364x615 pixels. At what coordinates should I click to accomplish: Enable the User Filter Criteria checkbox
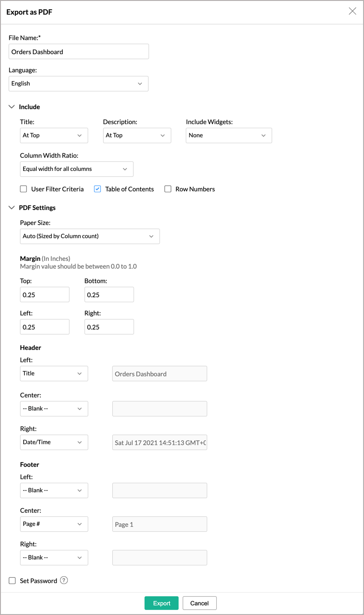[x=23, y=189]
